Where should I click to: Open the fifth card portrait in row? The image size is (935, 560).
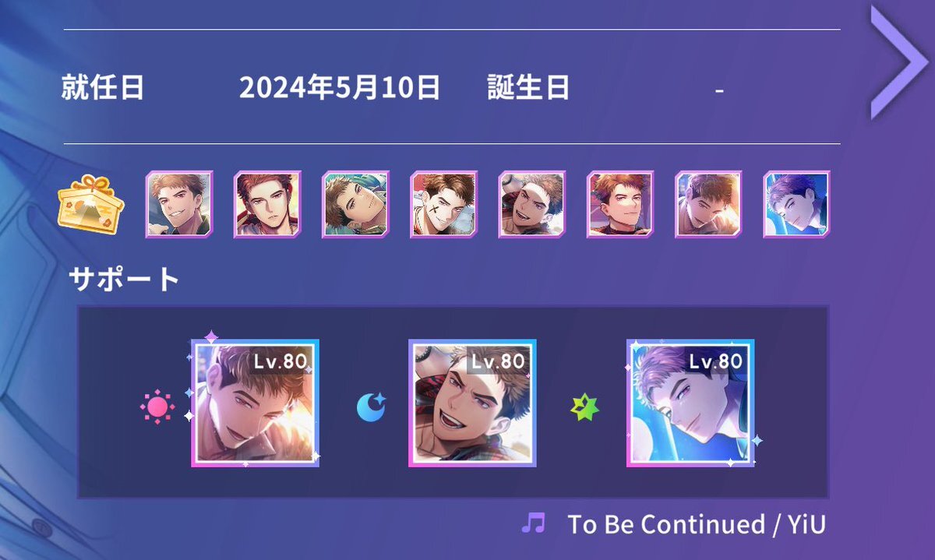tap(531, 205)
